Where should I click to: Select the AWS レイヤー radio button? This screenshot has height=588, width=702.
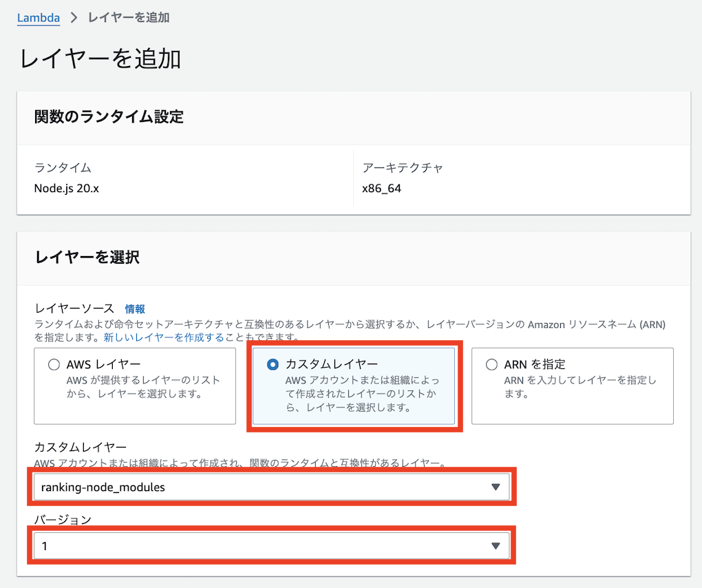54,365
